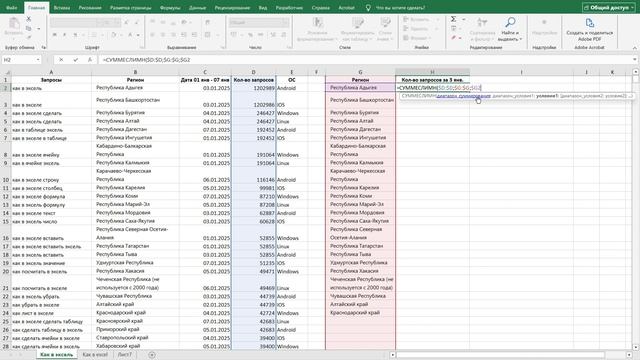The height and width of the screenshot is (360, 640).
Task: Select cell containing 1202989
Action: point(253,88)
